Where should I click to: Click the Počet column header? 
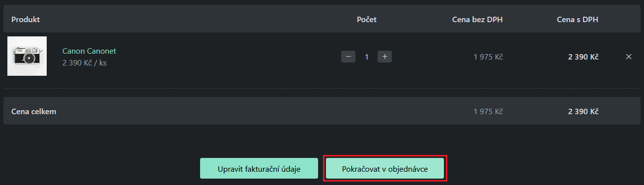[367, 19]
